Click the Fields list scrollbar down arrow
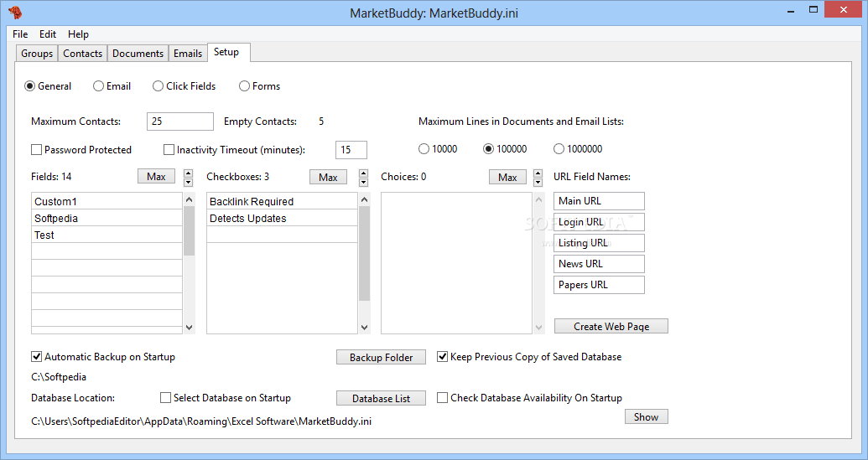This screenshot has width=868, height=460. [x=190, y=328]
